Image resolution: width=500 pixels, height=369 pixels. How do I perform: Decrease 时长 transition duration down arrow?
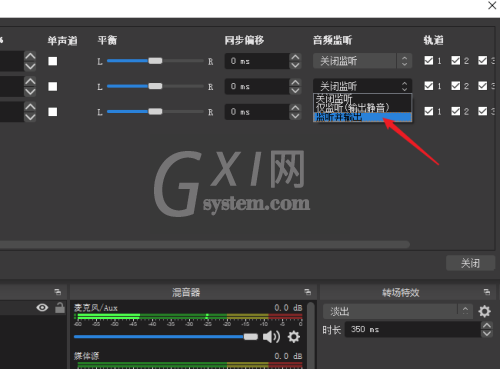(x=487, y=333)
